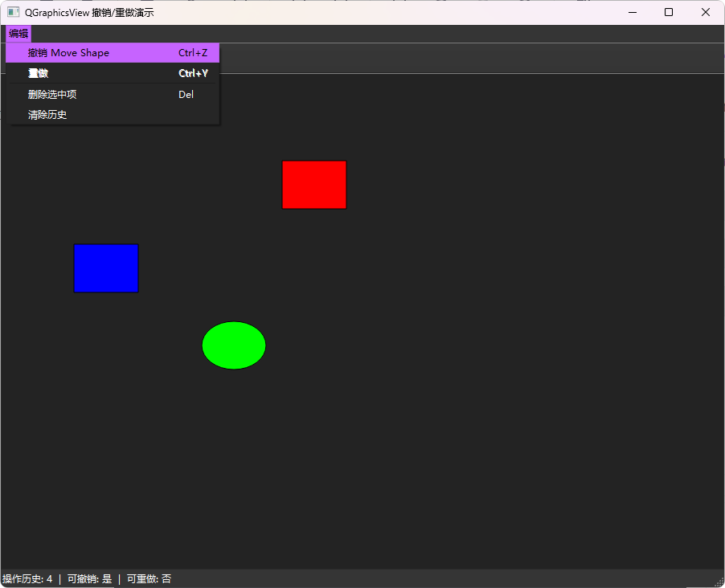Click the 可重做: 否 status text
Screen dimensions: 725x588
point(149,578)
